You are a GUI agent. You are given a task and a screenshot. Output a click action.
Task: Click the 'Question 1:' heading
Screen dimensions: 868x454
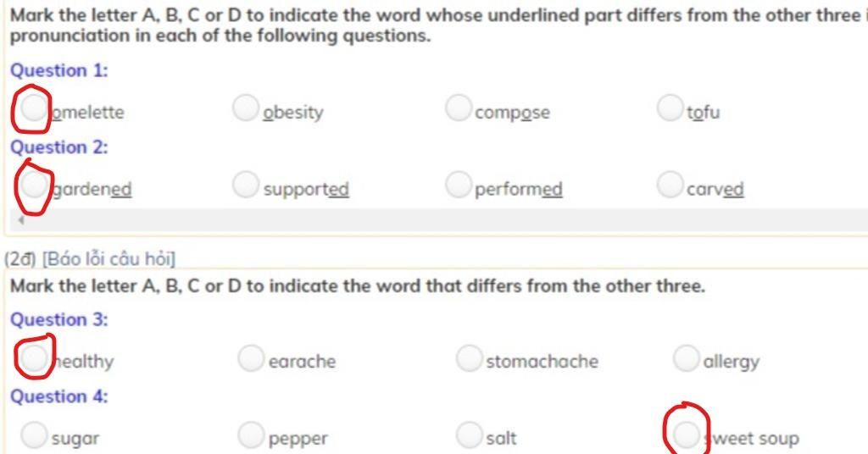click(x=58, y=70)
